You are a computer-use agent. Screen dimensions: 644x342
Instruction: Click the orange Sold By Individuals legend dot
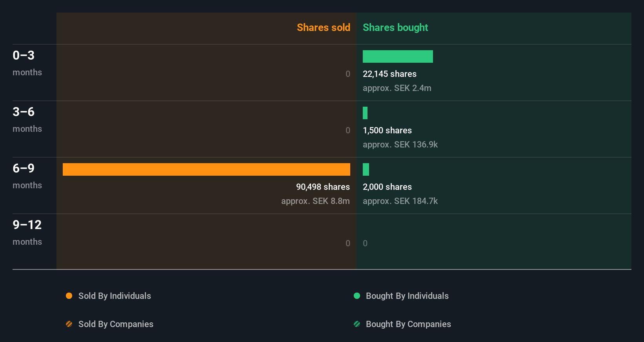tap(69, 296)
